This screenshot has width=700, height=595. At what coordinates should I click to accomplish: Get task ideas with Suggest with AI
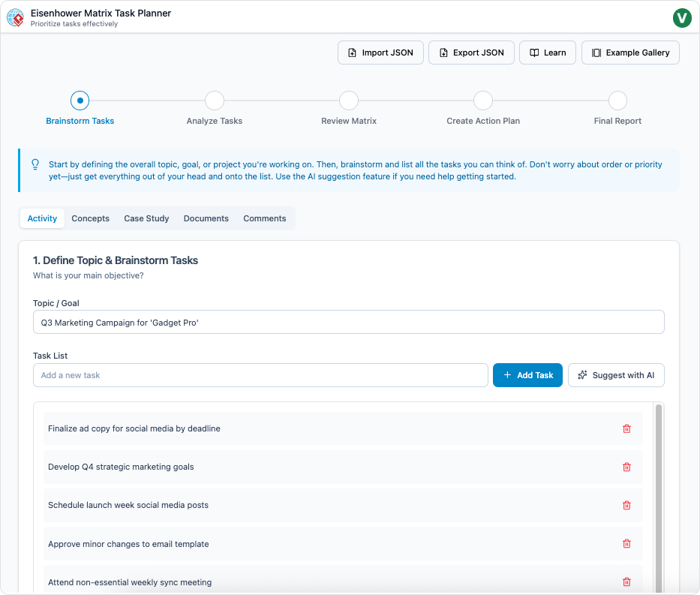[616, 375]
